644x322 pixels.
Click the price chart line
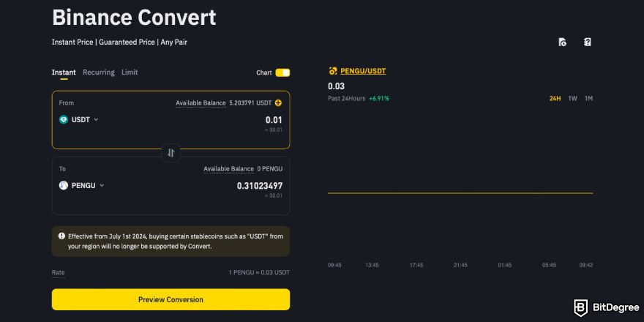coord(460,193)
